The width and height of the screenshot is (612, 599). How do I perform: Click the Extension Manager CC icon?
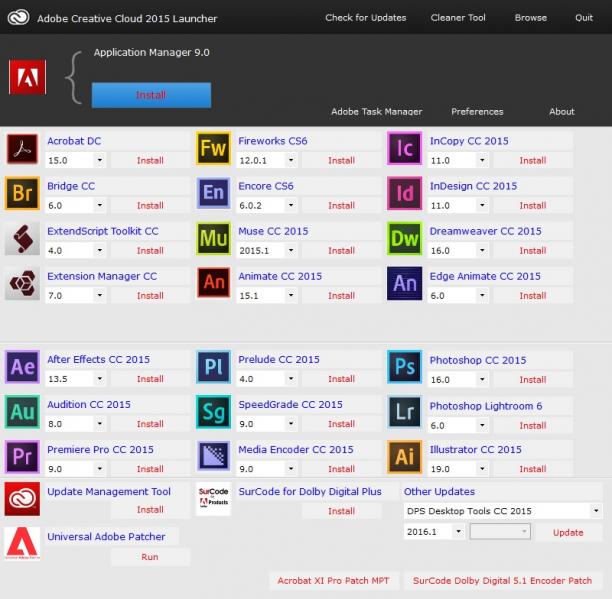click(22, 283)
